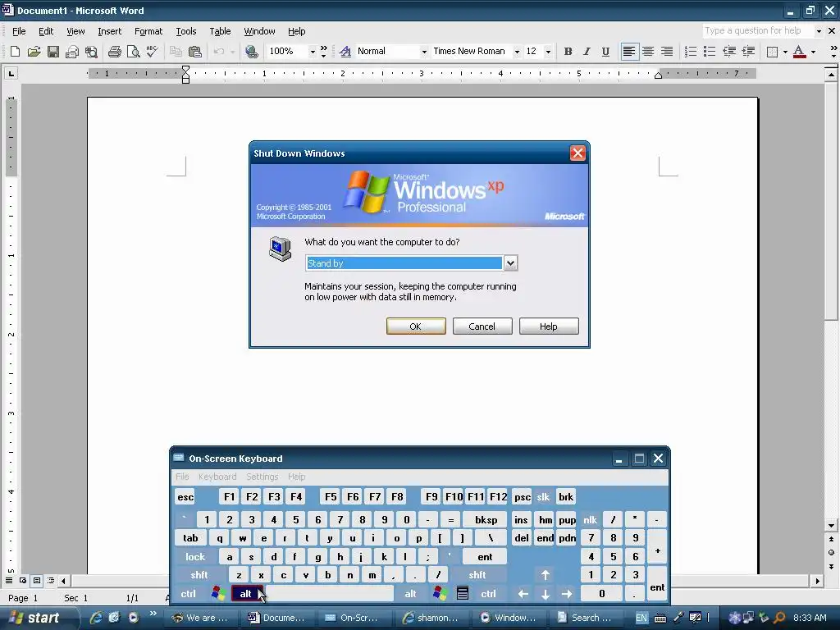Image resolution: width=840 pixels, height=630 pixels.
Task: Click Help in Shut Down Windows dialog
Action: [549, 326]
